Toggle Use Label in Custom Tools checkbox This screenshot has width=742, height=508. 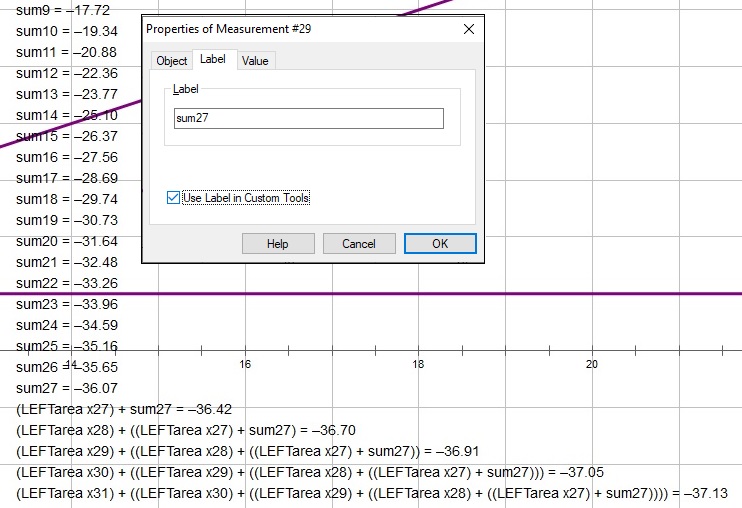pos(175,198)
